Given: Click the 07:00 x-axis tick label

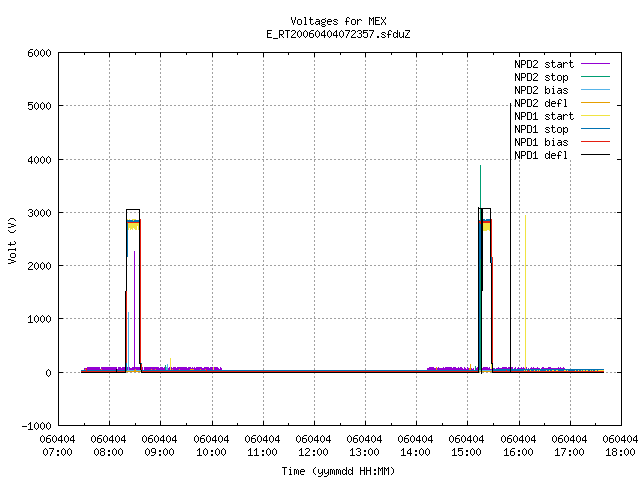Looking at the screenshot, I should [x=58, y=452].
